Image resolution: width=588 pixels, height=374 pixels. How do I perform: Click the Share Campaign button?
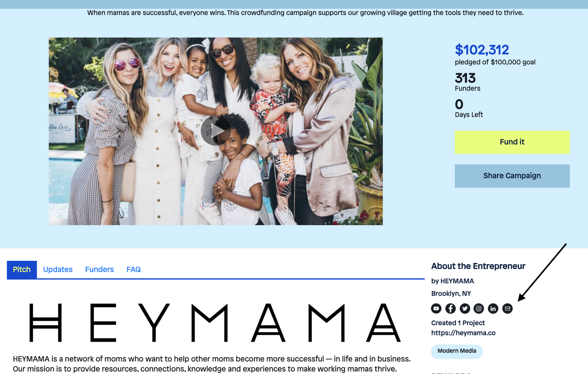[x=512, y=176]
